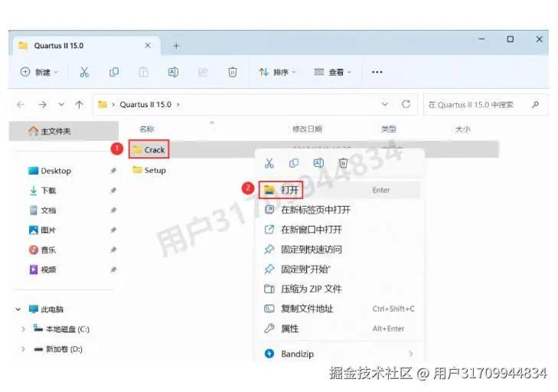Expand Local Disk (C:) node

pyautogui.click(x=23, y=329)
